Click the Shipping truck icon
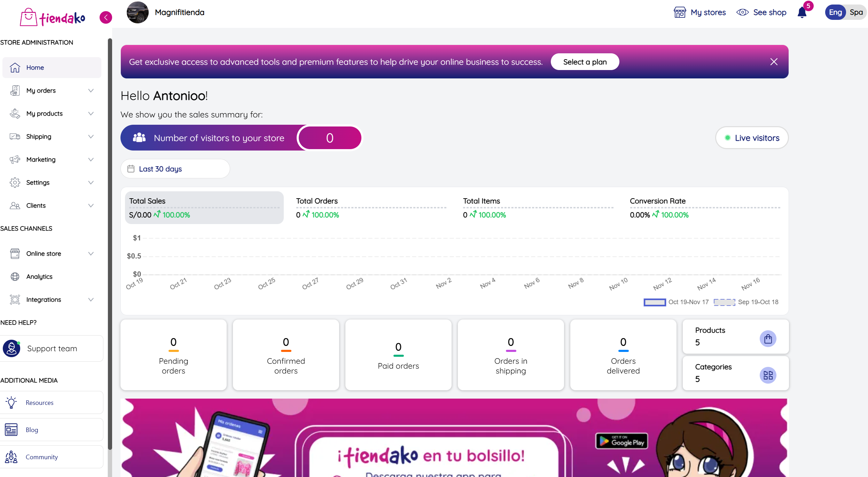 [x=15, y=137]
